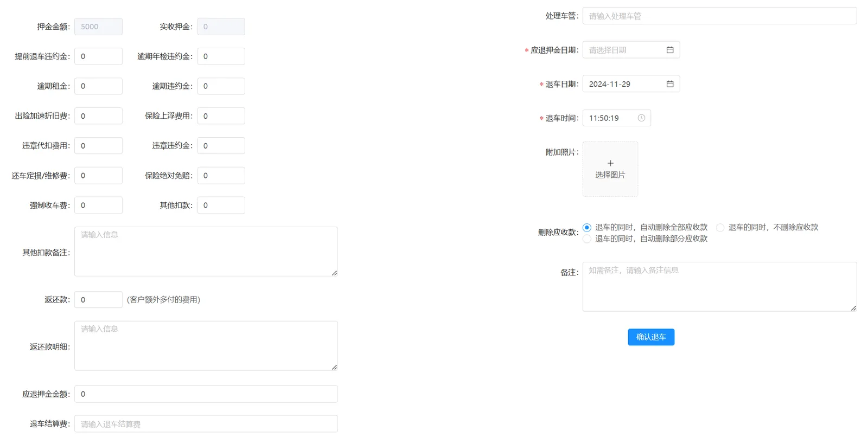Click the 逾期租金 input
Image resolution: width=868 pixels, height=444 pixels.
click(98, 86)
